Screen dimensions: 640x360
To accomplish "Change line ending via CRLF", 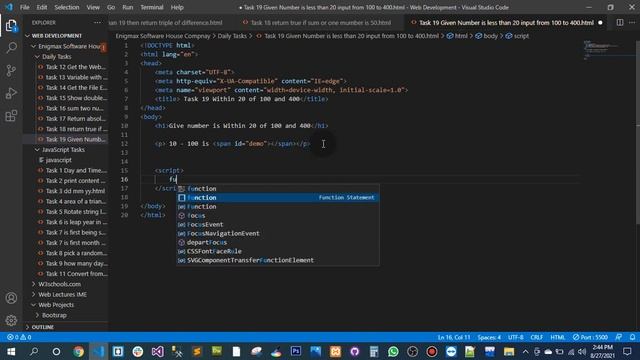I will coord(536,337).
